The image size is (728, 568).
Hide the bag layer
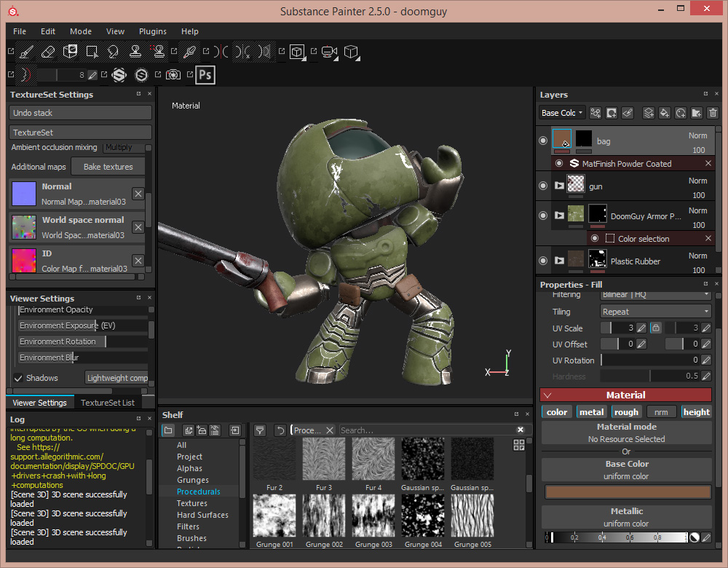tap(543, 141)
